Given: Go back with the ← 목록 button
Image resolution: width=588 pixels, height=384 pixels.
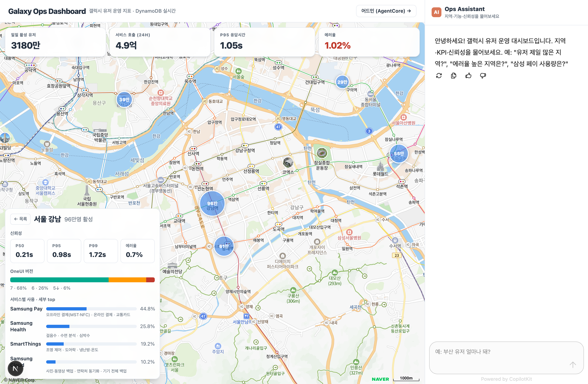Looking at the screenshot, I should pyautogui.click(x=20, y=219).
